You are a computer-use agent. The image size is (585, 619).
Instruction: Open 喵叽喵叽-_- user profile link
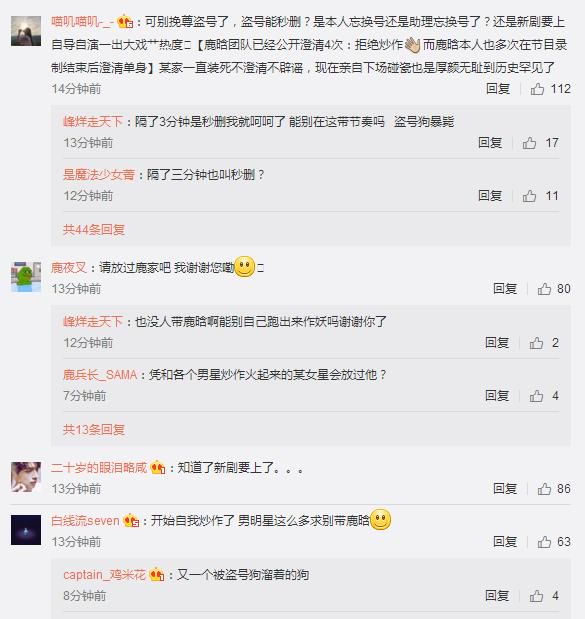tap(82, 21)
